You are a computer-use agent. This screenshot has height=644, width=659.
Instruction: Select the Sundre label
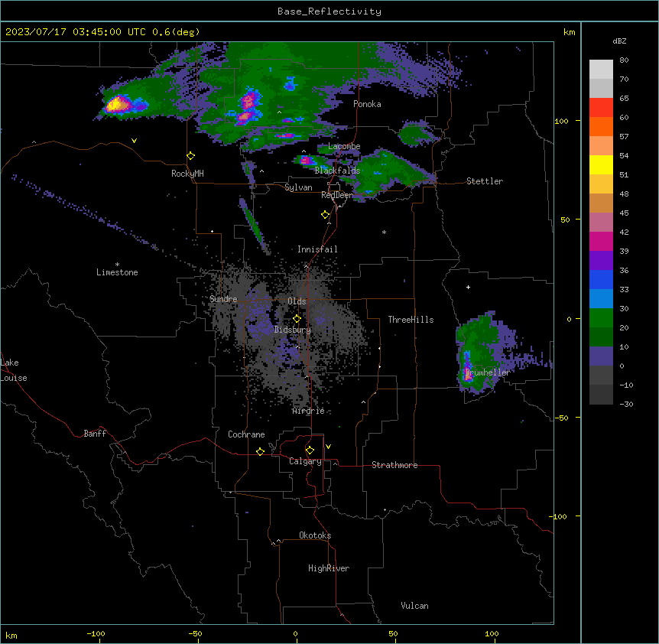(x=223, y=299)
